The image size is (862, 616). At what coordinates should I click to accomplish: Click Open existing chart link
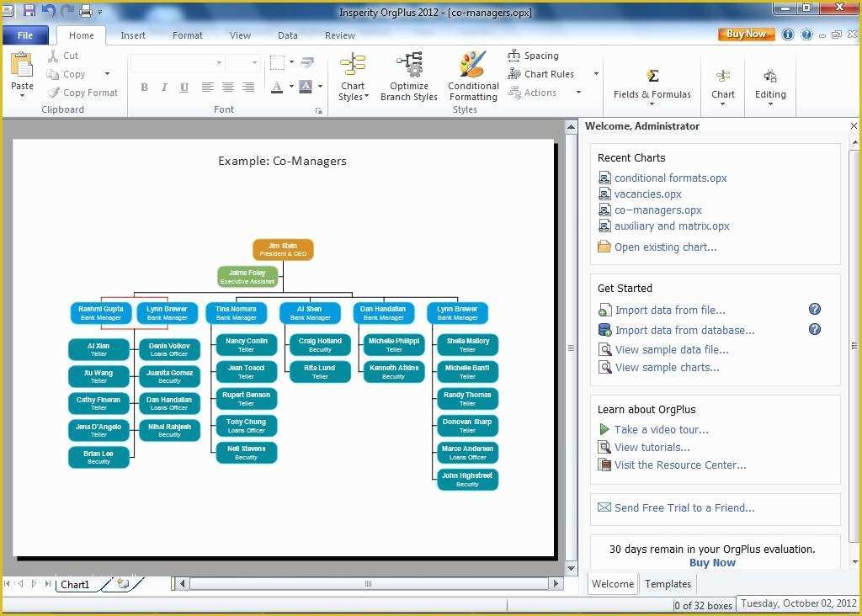tap(665, 247)
